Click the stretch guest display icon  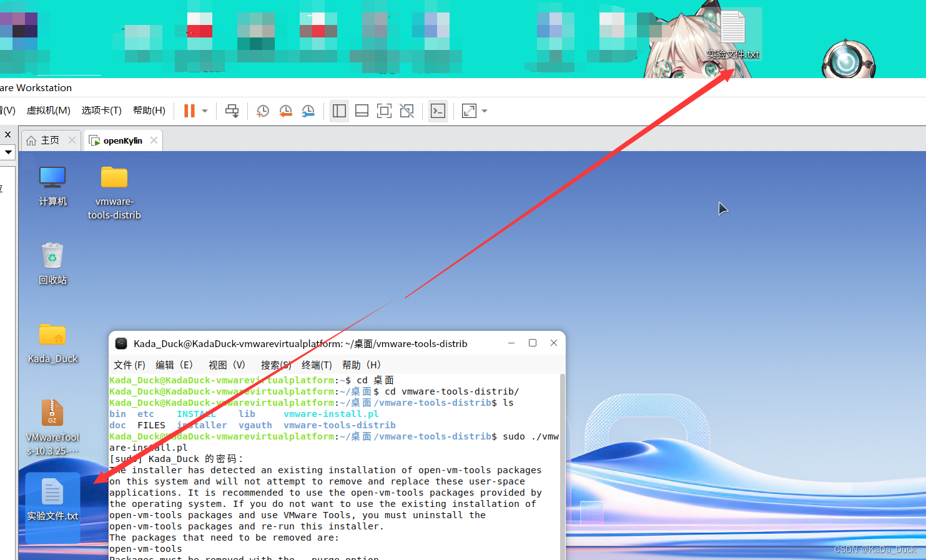pos(469,111)
